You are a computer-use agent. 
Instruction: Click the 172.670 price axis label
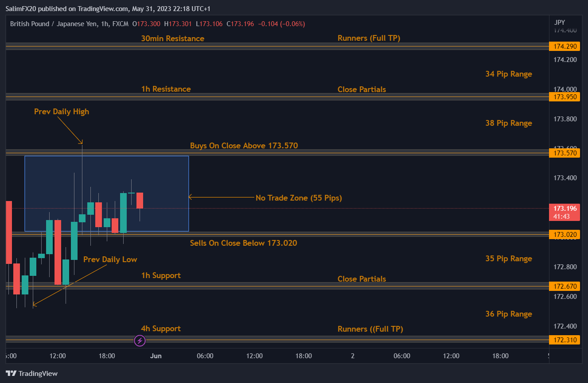564,286
